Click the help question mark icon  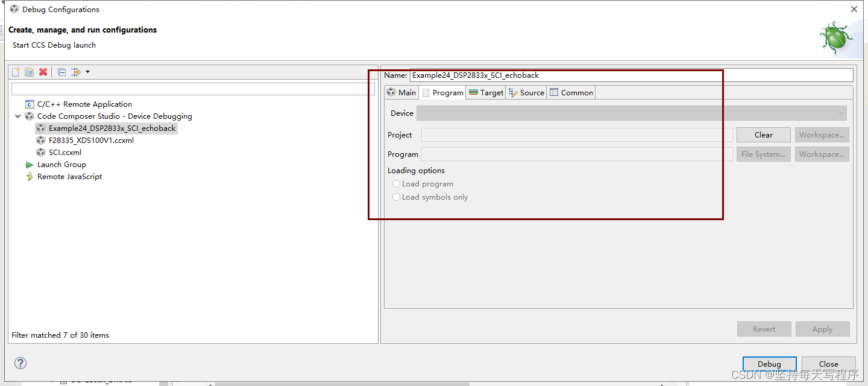point(20,363)
